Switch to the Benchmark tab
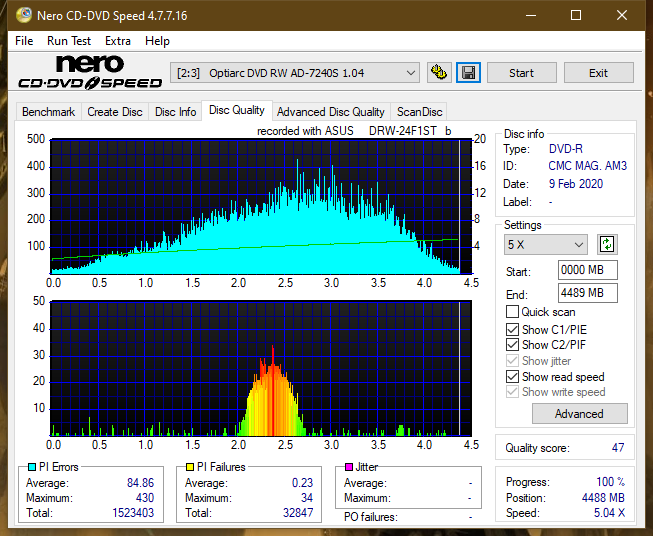Image resolution: width=653 pixels, height=536 pixels. click(x=49, y=112)
